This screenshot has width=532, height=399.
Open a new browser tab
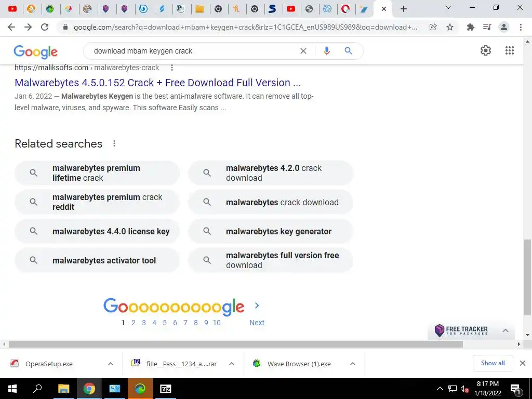pos(403,9)
